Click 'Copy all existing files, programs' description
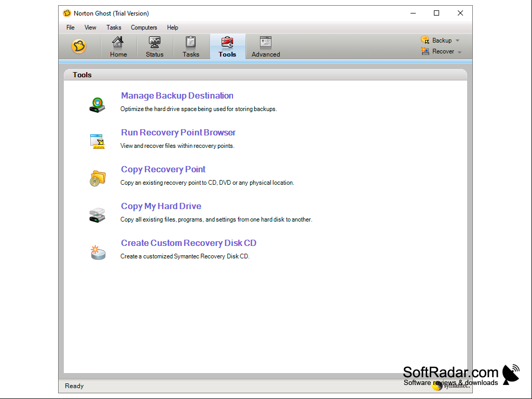532x399 pixels. pyautogui.click(x=216, y=219)
